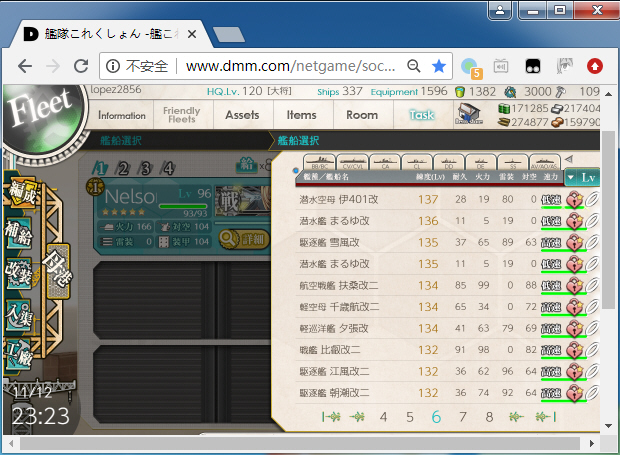Screen dimensions: 620x455
Task: Select ship 潜水空母 伊401改
Action: point(447,199)
